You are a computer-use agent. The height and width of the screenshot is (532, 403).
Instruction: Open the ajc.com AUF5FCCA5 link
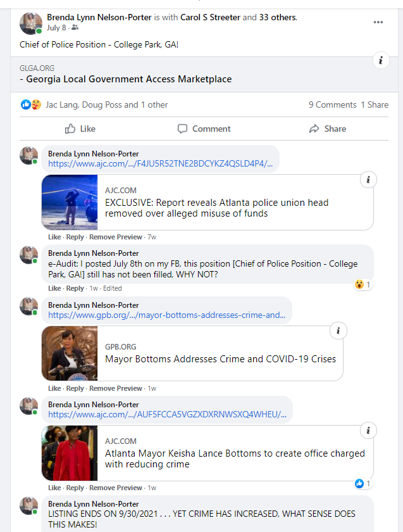[167, 414]
